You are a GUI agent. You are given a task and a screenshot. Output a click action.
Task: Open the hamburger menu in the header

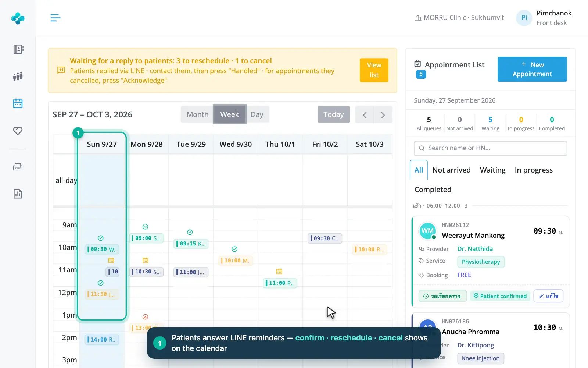pos(55,18)
